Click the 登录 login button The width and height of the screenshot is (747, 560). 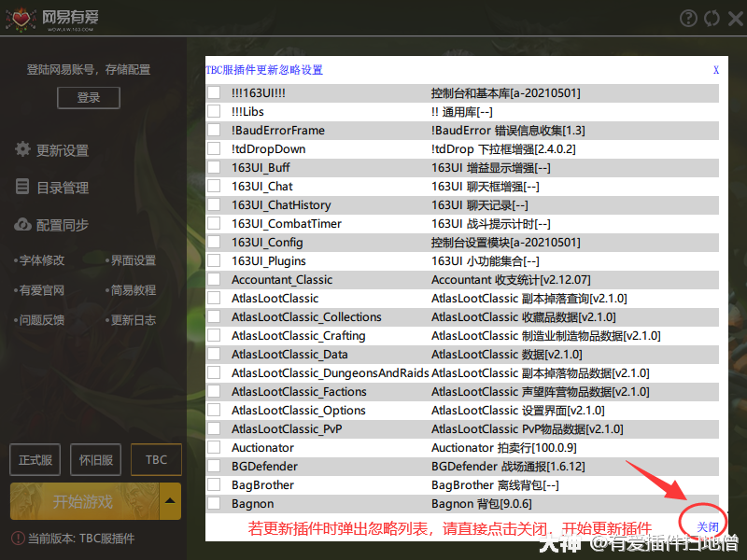(89, 97)
